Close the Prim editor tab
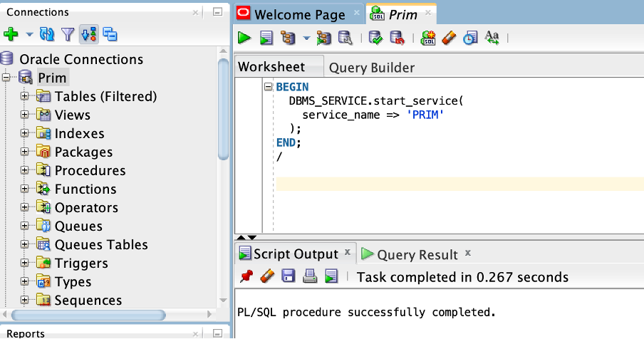644x339 pixels. 428,13
